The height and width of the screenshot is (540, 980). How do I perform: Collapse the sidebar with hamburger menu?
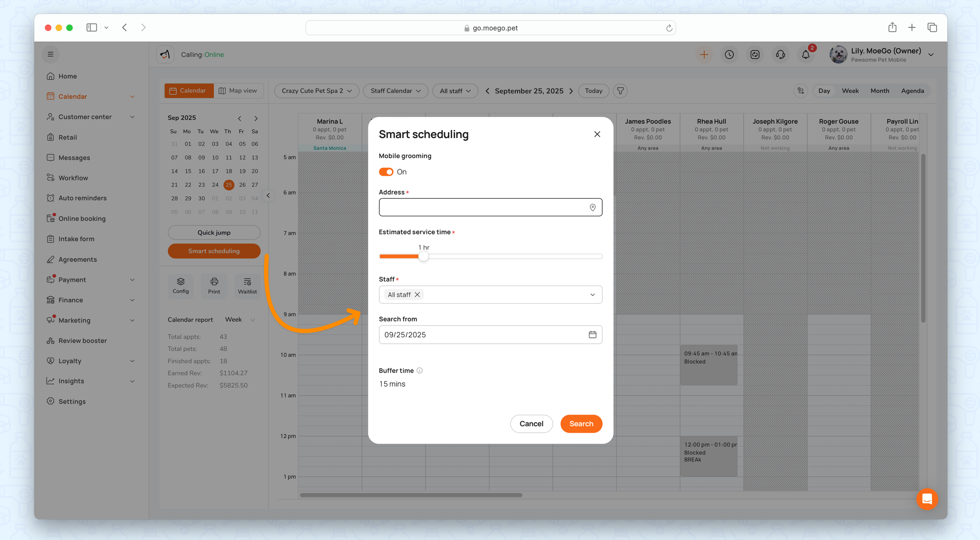(x=50, y=54)
